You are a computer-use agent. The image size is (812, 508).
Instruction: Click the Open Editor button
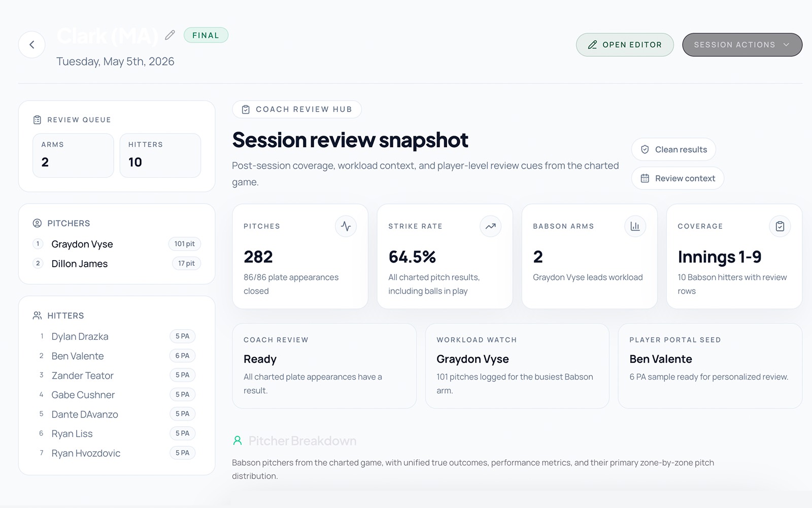pyautogui.click(x=625, y=45)
